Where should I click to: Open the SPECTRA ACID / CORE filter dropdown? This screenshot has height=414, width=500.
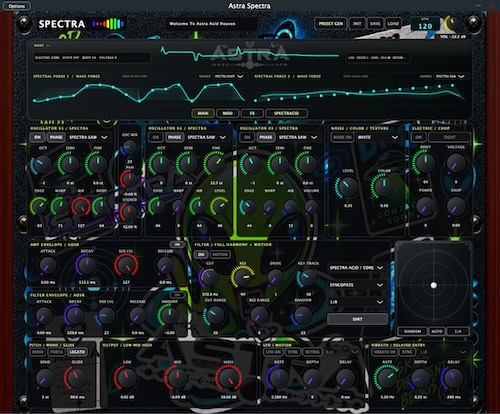tap(356, 268)
